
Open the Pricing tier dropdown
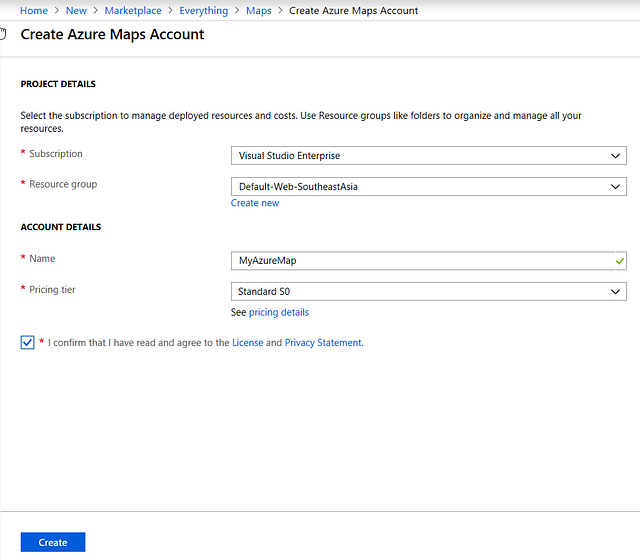click(x=429, y=291)
